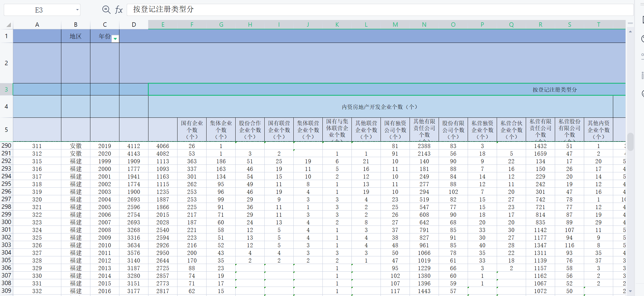
Task: Click the vertical scrollbar thumb
Action: click(x=630, y=142)
